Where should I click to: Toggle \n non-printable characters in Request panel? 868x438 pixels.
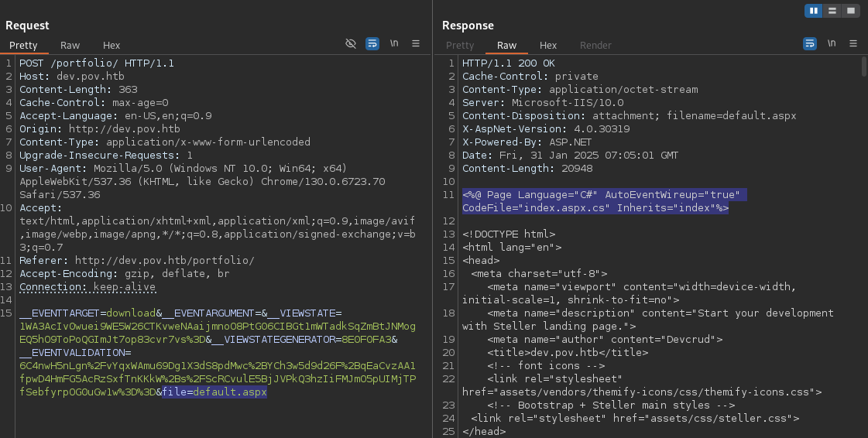point(394,44)
